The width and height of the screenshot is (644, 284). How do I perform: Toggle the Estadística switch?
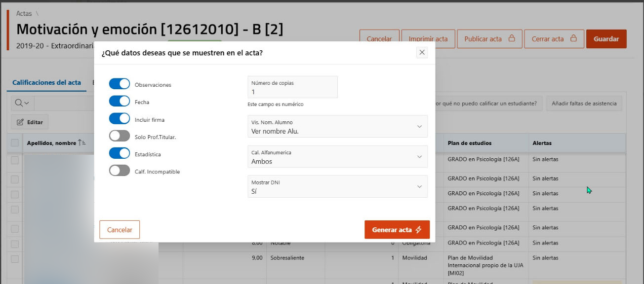pyautogui.click(x=119, y=153)
